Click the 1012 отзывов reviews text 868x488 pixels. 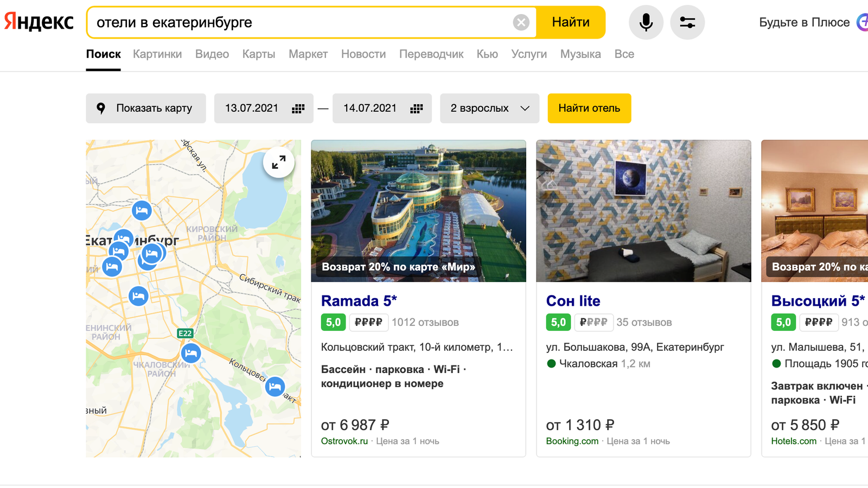[425, 323]
